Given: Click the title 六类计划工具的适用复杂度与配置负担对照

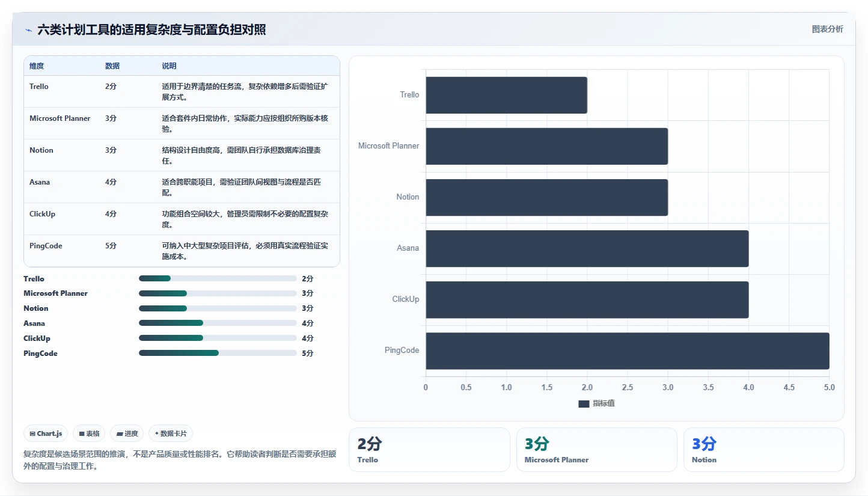Looking at the screenshot, I should tap(151, 30).
